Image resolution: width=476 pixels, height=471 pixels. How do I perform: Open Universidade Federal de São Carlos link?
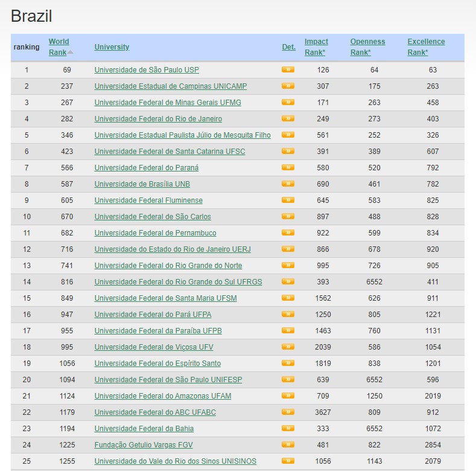coord(153,217)
